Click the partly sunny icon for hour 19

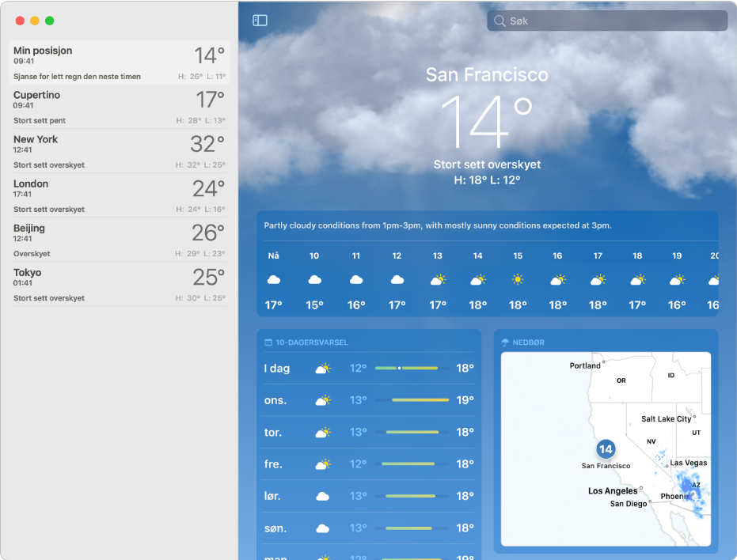[678, 280]
